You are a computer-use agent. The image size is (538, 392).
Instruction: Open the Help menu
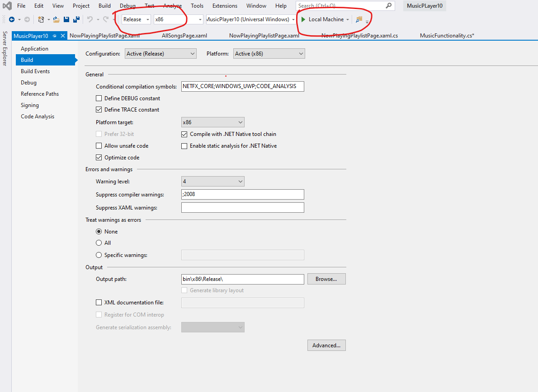click(281, 6)
